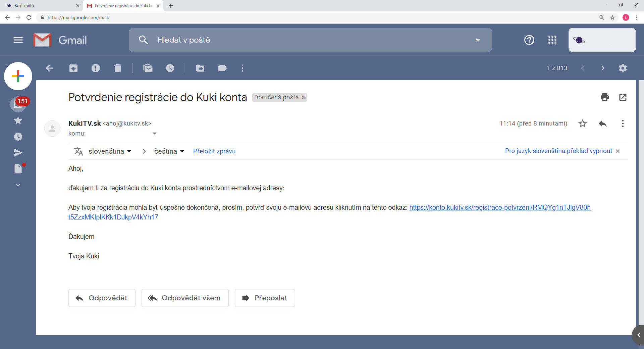Mark the email as unread

(x=148, y=68)
